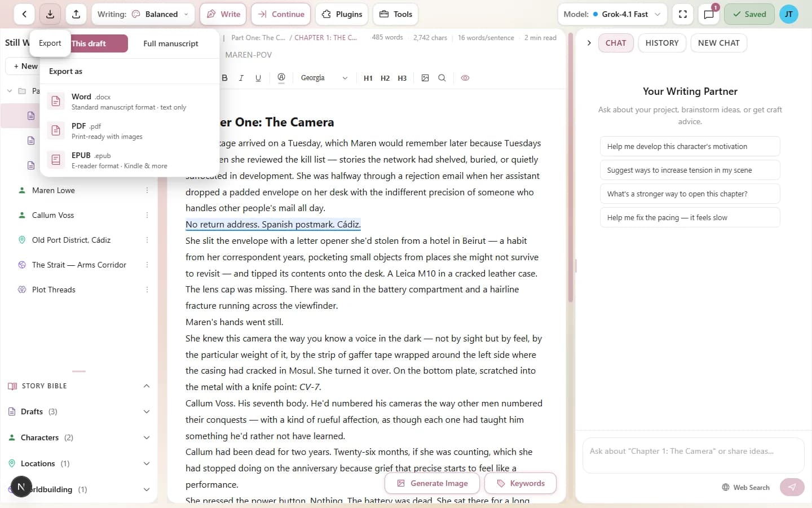Switch to the Full manuscript tab
This screenshot has height=508, width=812.
(x=170, y=43)
